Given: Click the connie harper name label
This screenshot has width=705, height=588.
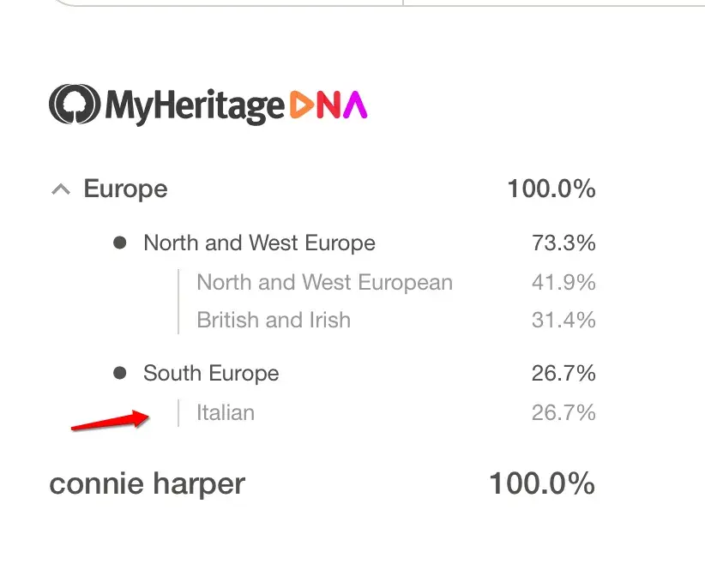Looking at the screenshot, I should (147, 484).
